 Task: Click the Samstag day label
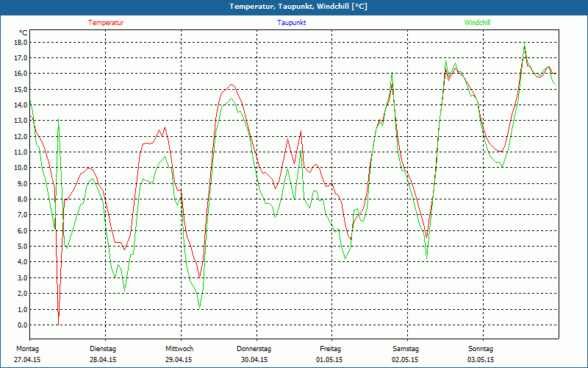406,349
